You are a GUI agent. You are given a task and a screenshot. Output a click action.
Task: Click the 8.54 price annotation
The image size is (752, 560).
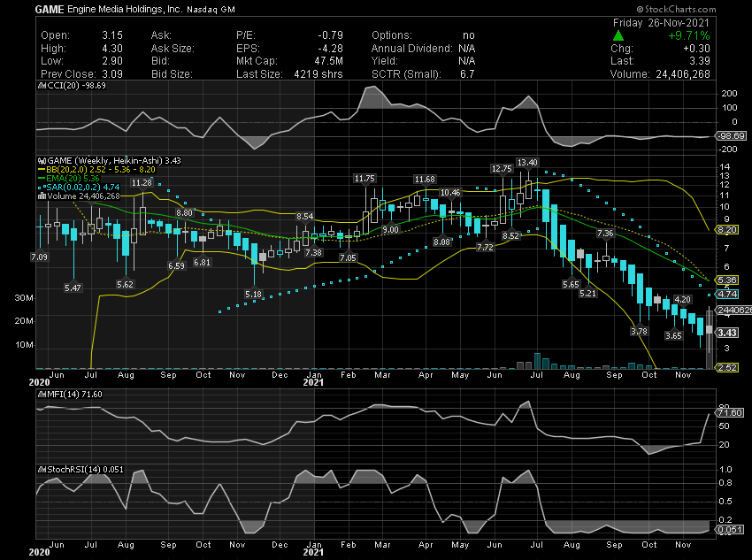coord(304,217)
